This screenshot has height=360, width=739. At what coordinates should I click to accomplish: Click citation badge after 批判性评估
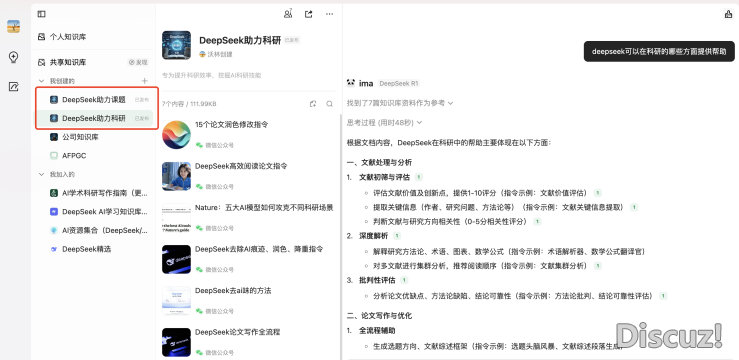[x=404, y=280]
